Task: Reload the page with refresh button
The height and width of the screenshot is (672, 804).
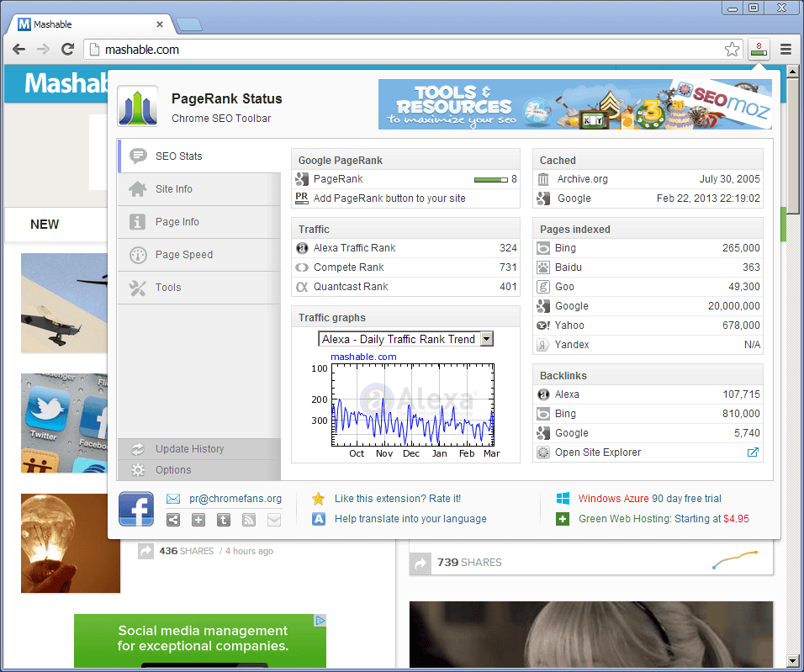Action: click(67, 50)
